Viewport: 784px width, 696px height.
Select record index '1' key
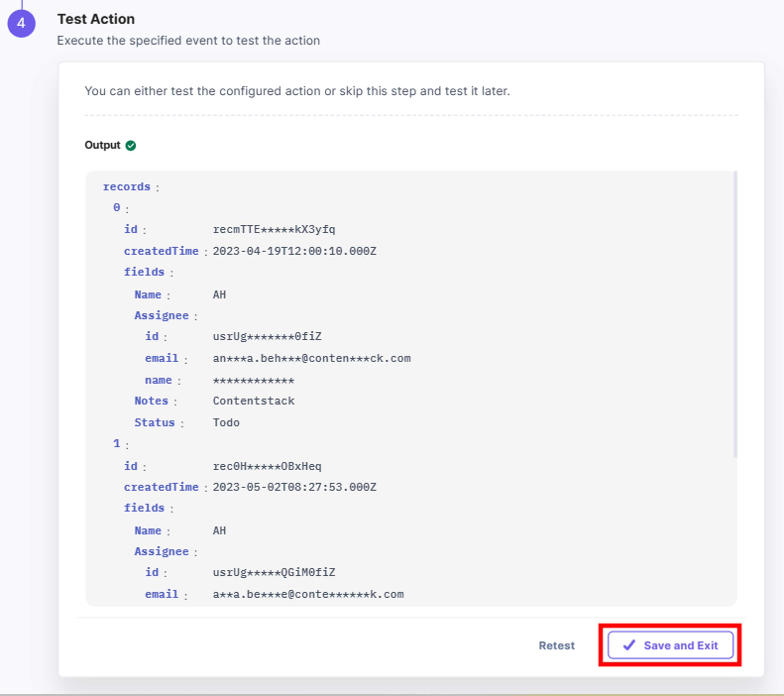(x=117, y=444)
